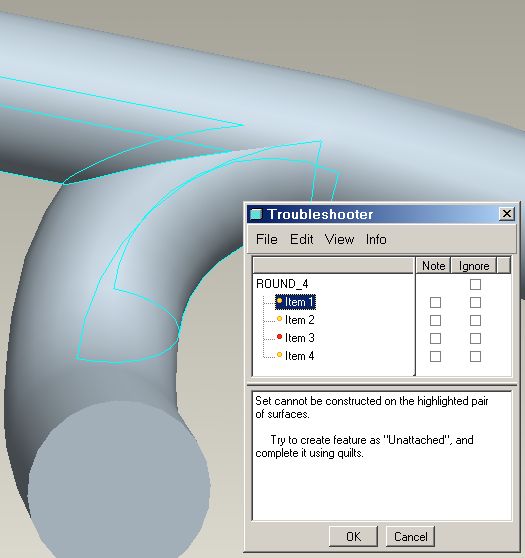Click the red status dot of Item 3
The image size is (525, 558).
[279, 337]
